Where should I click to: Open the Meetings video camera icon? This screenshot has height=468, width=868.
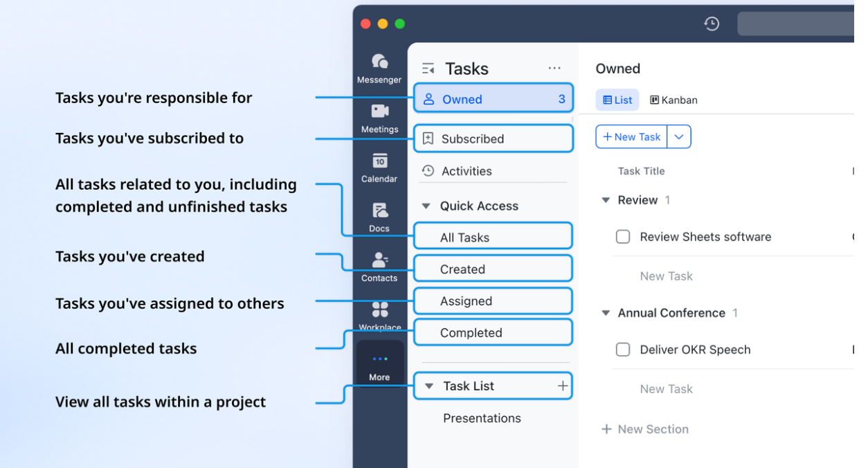379,117
